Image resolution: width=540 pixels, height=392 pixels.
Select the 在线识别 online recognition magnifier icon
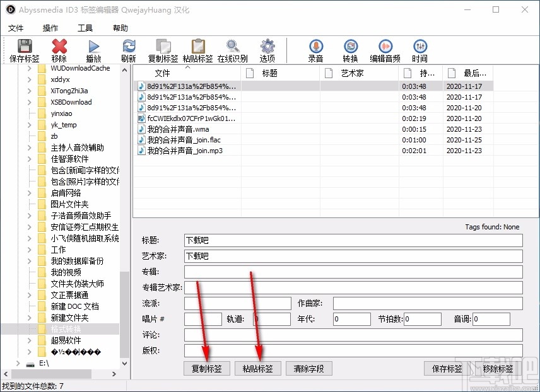click(x=233, y=47)
